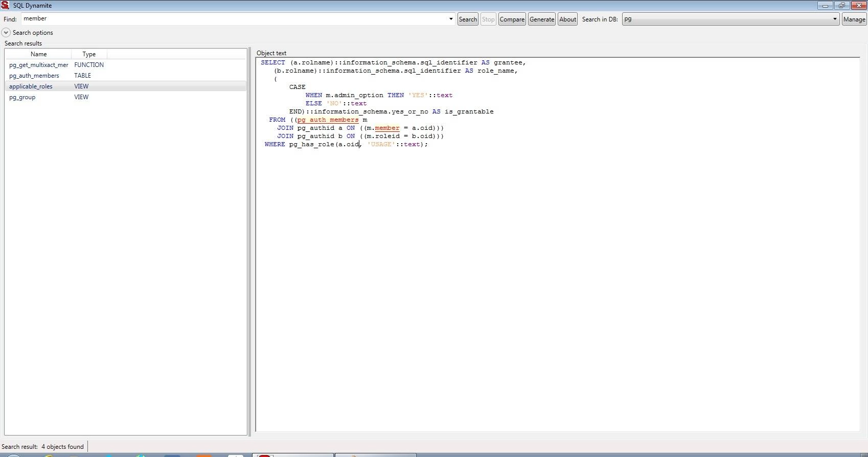Click the Object text panel label
Image resolution: width=868 pixels, height=457 pixels.
(271, 53)
